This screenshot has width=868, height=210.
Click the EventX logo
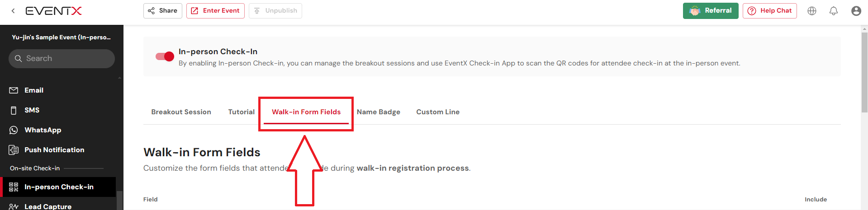pyautogui.click(x=53, y=11)
